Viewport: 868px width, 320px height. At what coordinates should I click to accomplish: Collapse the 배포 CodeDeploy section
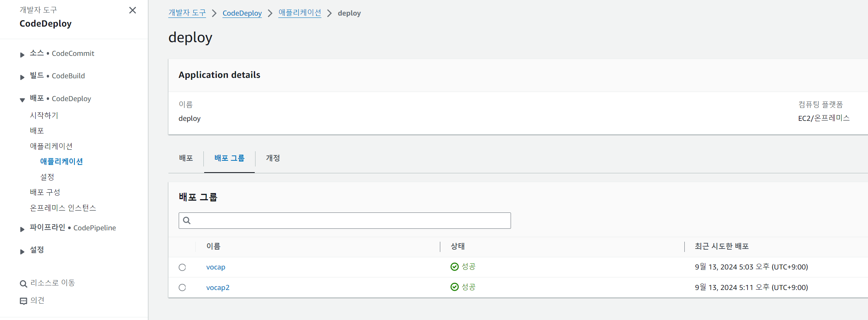(x=22, y=100)
